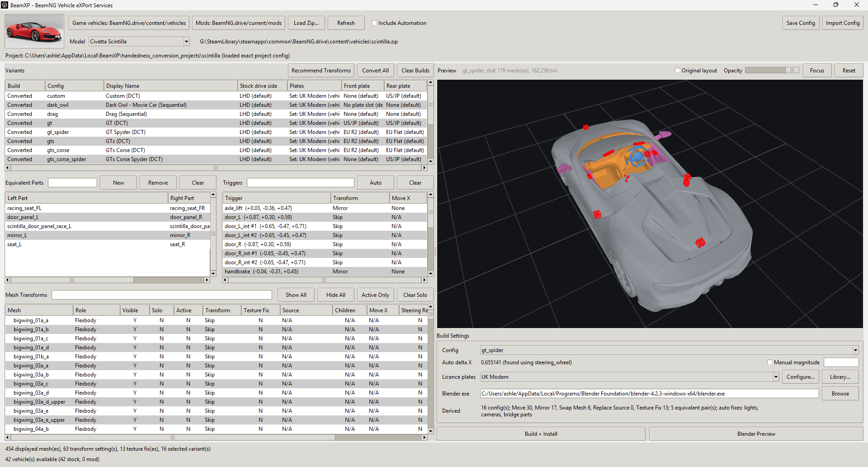
Task: Select the handbrake trigger row
Action: tap(325, 272)
